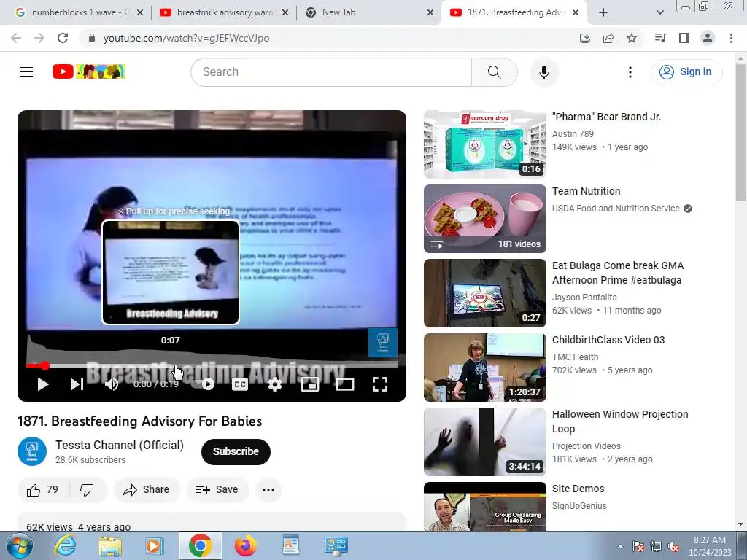Screen dimensions: 747x560
Task: Go forward in browser history
Action: tap(39, 38)
